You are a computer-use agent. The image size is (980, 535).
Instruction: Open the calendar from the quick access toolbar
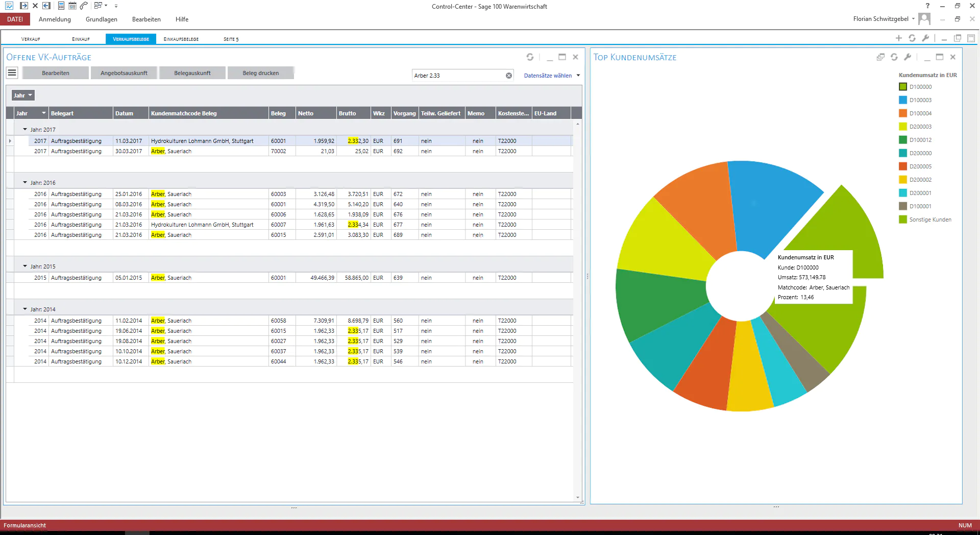(x=72, y=6)
